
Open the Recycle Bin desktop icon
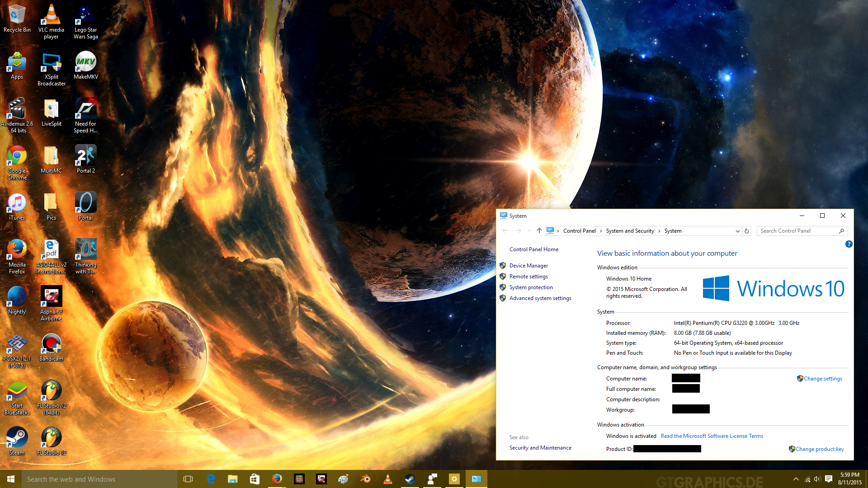pyautogui.click(x=17, y=19)
